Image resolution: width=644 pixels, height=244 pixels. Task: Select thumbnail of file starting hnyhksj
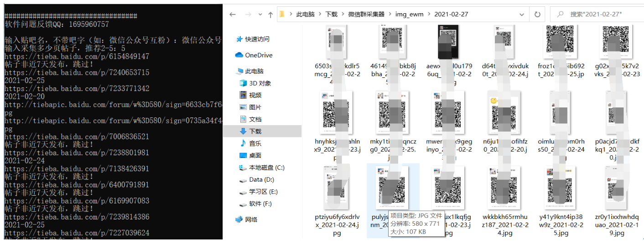click(338, 112)
